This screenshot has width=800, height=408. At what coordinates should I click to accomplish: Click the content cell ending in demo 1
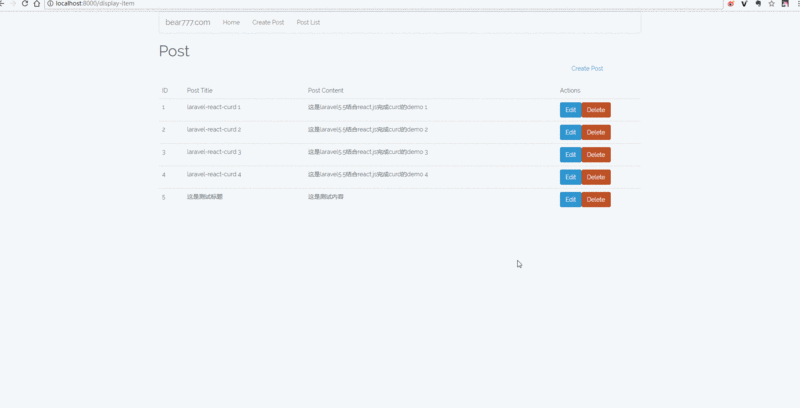(x=368, y=107)
